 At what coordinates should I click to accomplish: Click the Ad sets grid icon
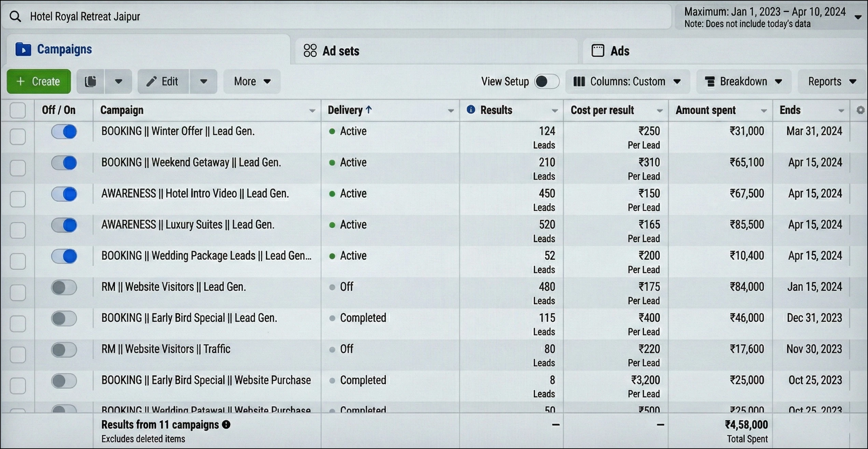click(310, 51)
